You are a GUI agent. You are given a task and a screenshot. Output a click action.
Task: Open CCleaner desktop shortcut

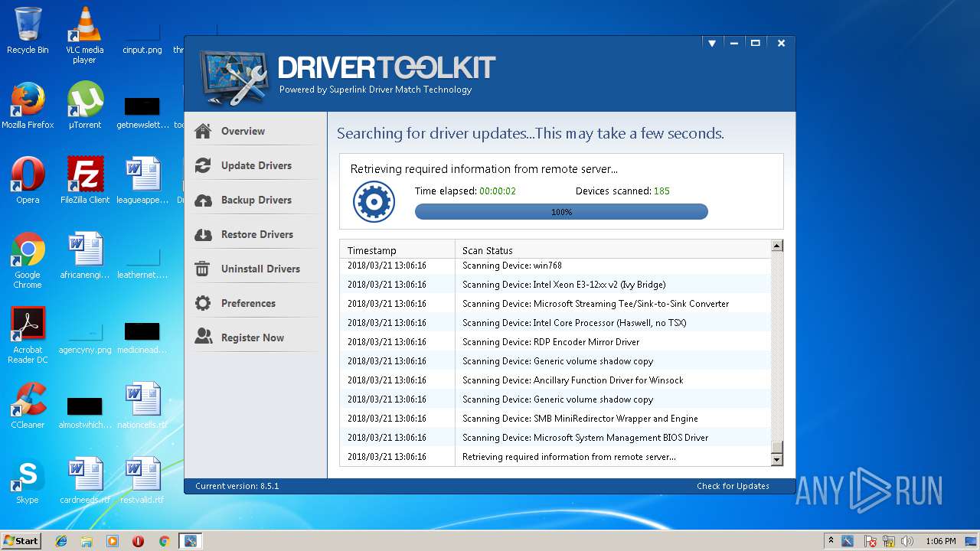click(28, 405)
